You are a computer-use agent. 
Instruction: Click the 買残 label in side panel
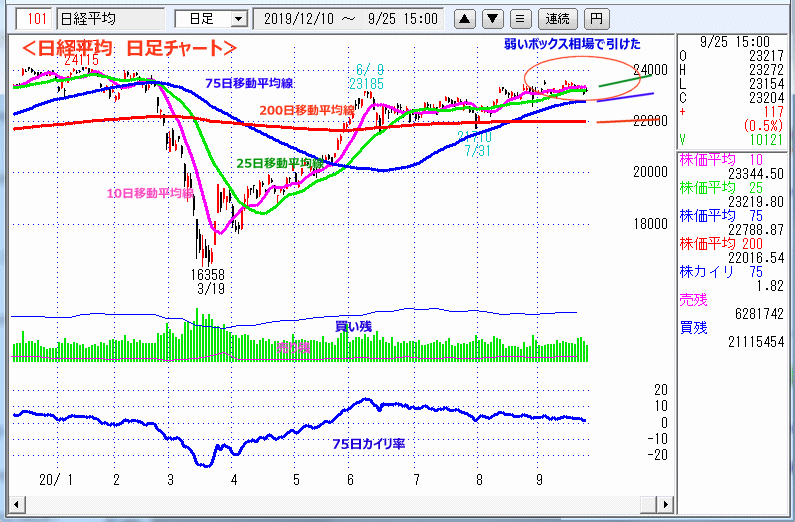(x=693, y=328)
